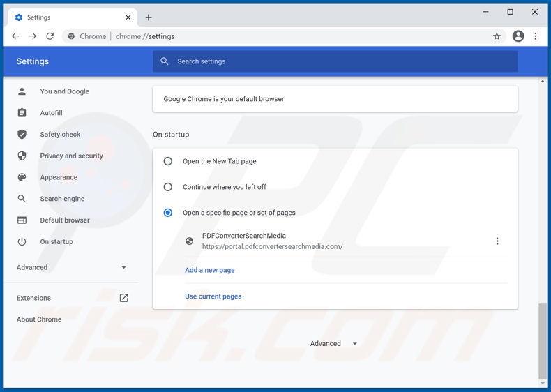Open a new tab with plus icon
Viewport: 551px width, 392px height.
point(149,17)
